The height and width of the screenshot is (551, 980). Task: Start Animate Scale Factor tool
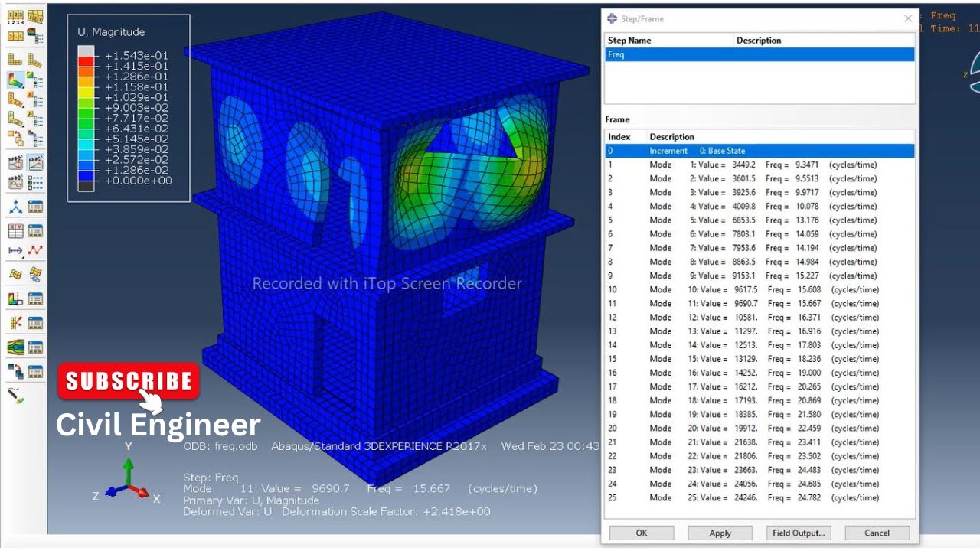coord(15,162)
